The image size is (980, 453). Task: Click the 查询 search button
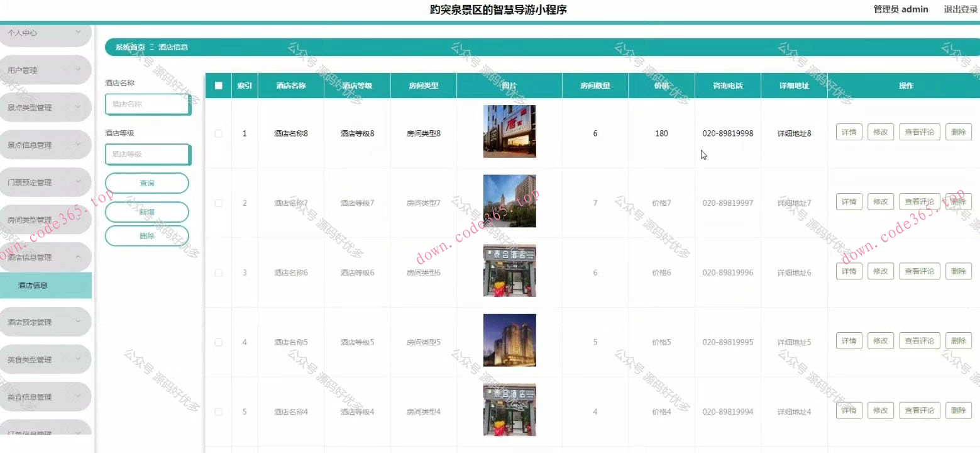click(148, 182)
